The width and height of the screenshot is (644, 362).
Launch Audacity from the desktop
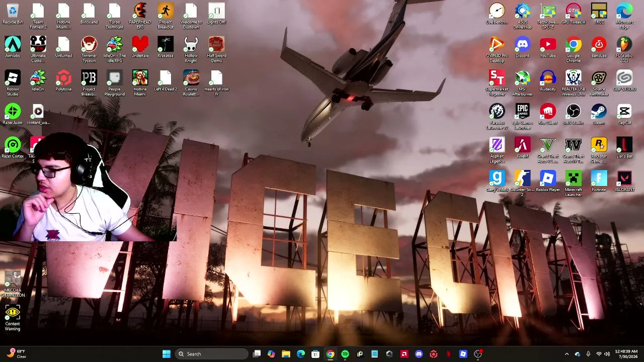(x=548, y=81)
